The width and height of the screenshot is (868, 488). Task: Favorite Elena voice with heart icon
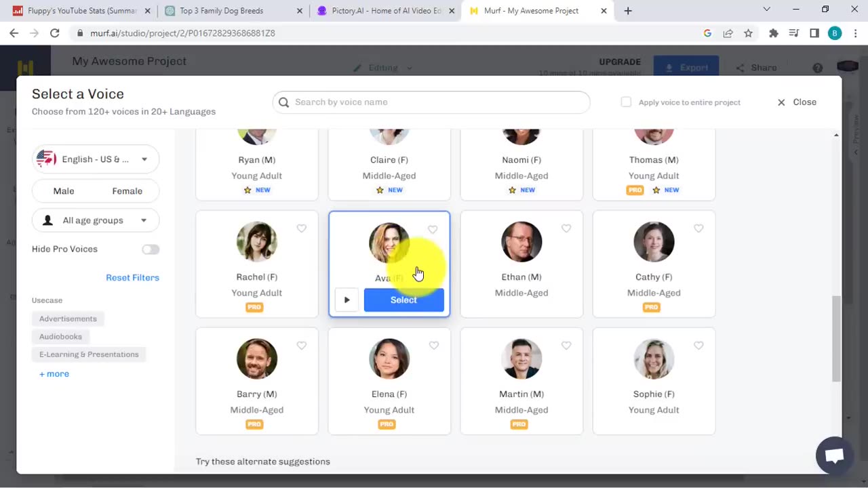tap(434, 346)
